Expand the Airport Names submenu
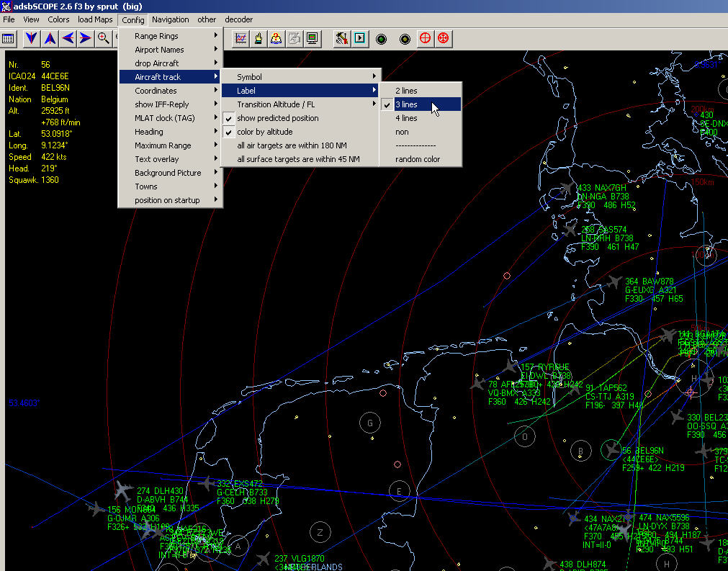Screen dimensions: 728x571 [x=171, y=50]
